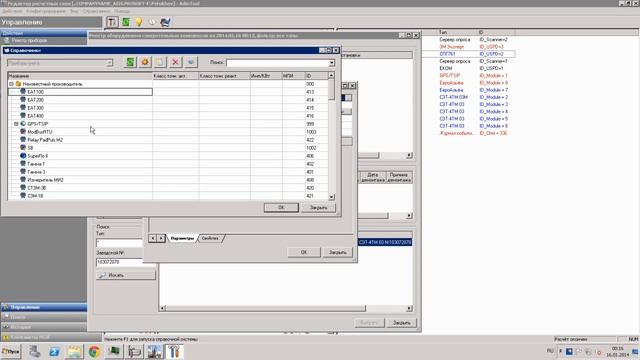Open the disabled combo box dropdown arrow
This screenshot has height=360, width=640.
coord(109,63)
